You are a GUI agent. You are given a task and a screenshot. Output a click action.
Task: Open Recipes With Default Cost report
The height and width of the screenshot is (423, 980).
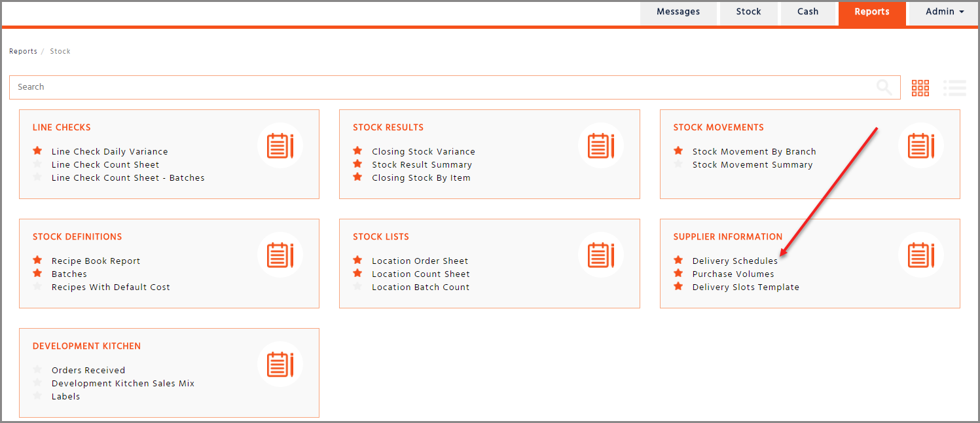click(111, 287)
